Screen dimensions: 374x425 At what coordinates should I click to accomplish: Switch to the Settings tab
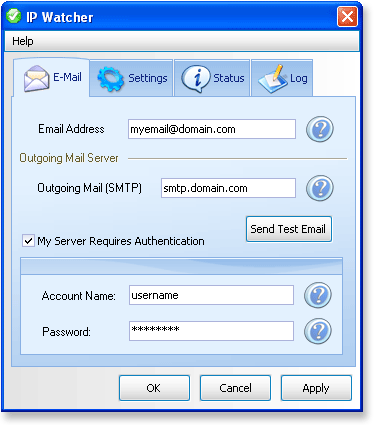[x=131, y=78]
